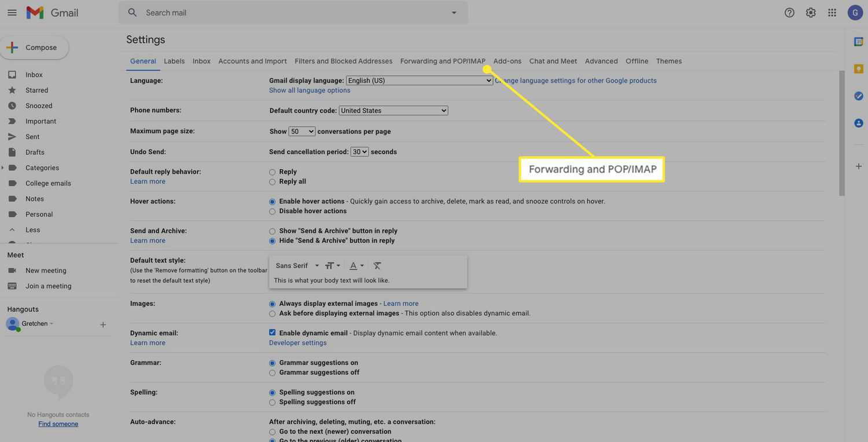Image resolution: width=868 pixels, height=442 pixels.
Task: Open Developer settings link
Action: tap(297, 343)
